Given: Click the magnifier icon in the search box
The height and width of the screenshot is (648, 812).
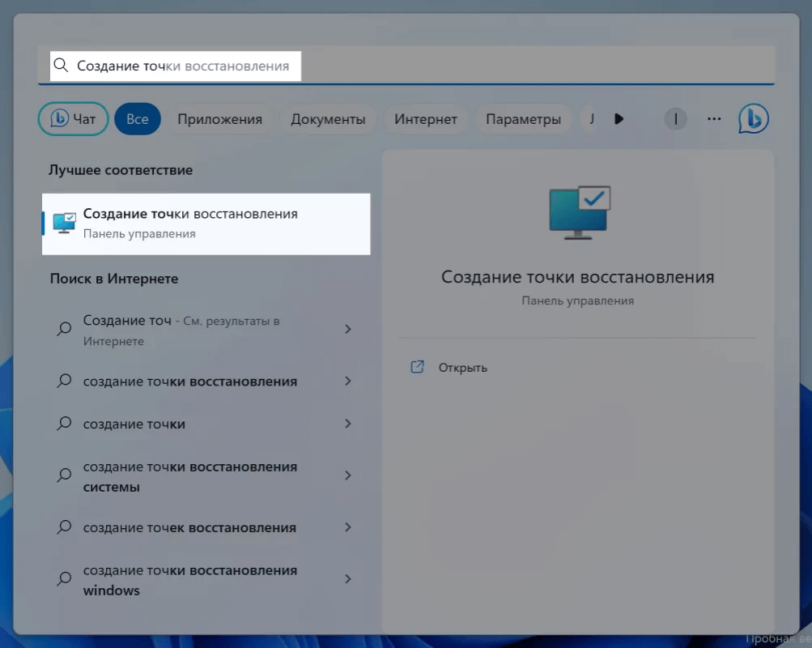Looking at the screenshot, I should 61,66.
